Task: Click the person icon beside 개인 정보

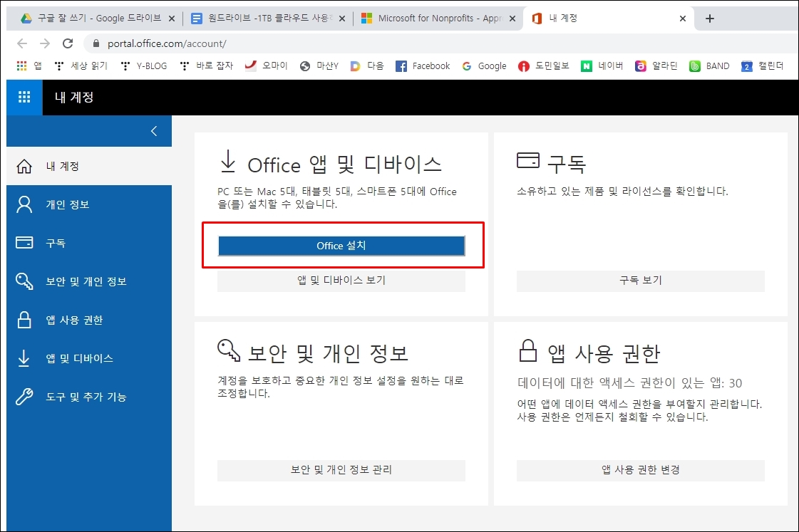Action: coord(24,204)
